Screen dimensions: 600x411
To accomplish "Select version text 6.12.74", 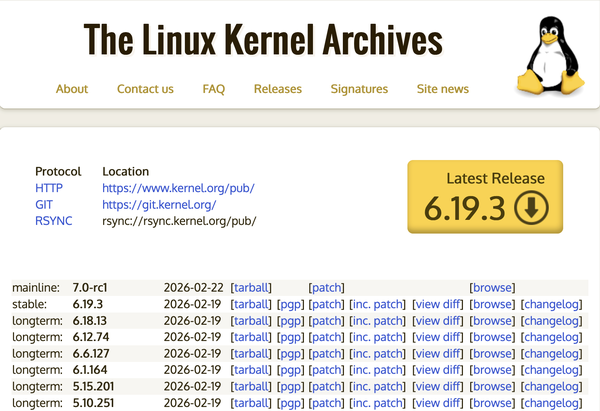I will 91,337.
